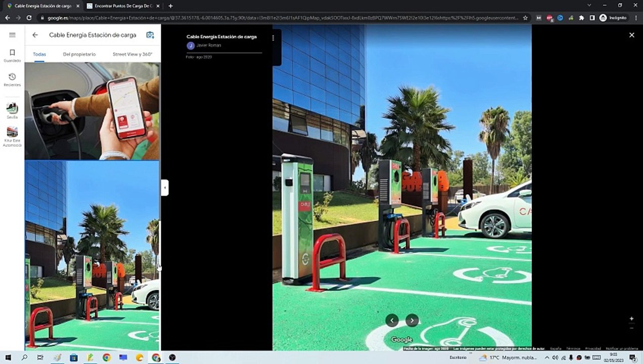643x364 pixels.
Task: Bookmark this page with star icon
Action: tap(525, 18)
